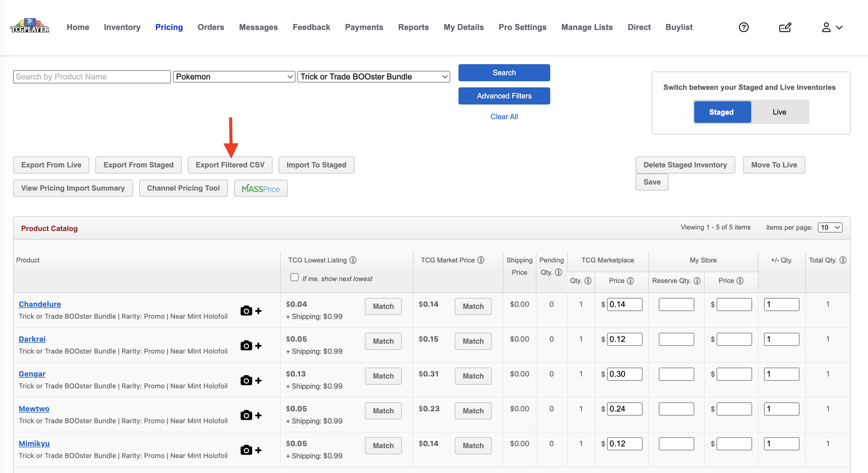The height and width of the screenshot is (473, 868).
Task: Click Move To Live
Action: point(774,165)
